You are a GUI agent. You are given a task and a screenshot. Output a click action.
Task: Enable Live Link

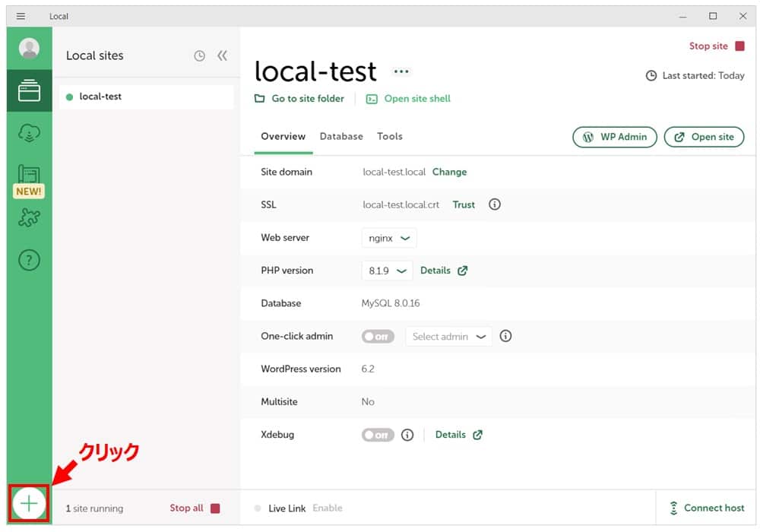click(x=327, y=508)
